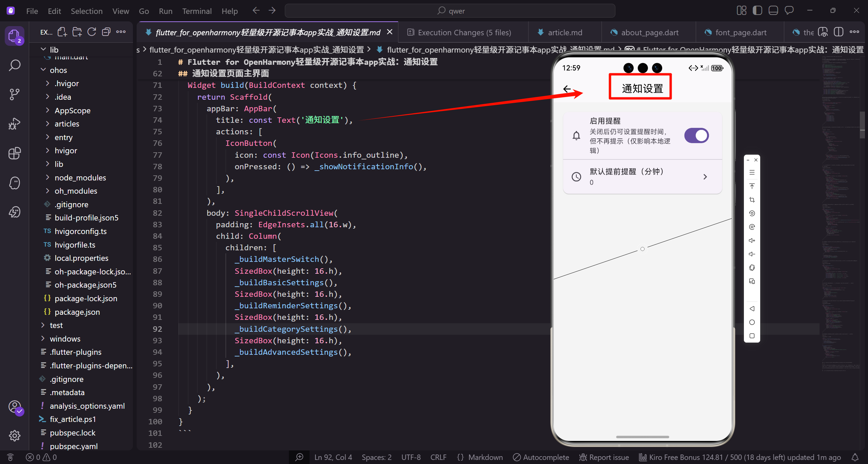Refresh the Explorer file tree
The image size is (868, 464).
point(92,32)
